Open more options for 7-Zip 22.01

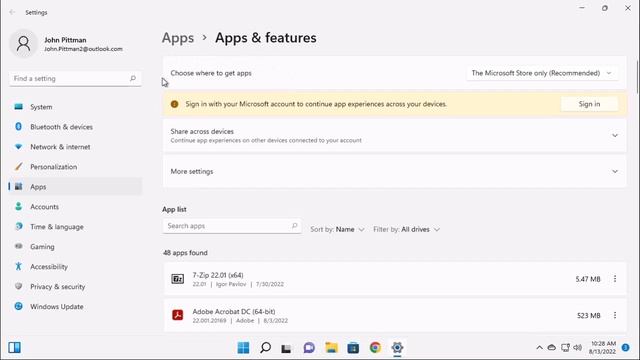point(615,279)
